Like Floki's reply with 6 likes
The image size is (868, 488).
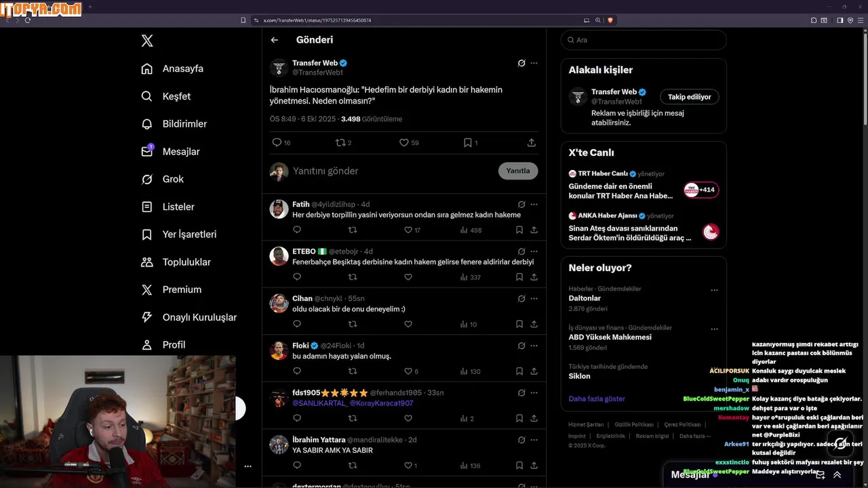(411, 371)
